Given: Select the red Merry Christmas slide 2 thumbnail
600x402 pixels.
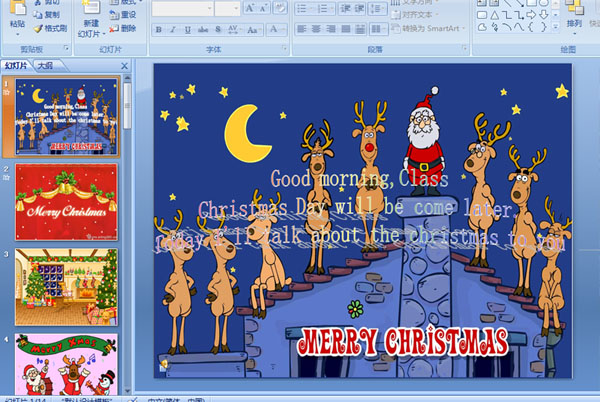Looking at the screenshot, I should pyautogui.click(x=66, y=201).
